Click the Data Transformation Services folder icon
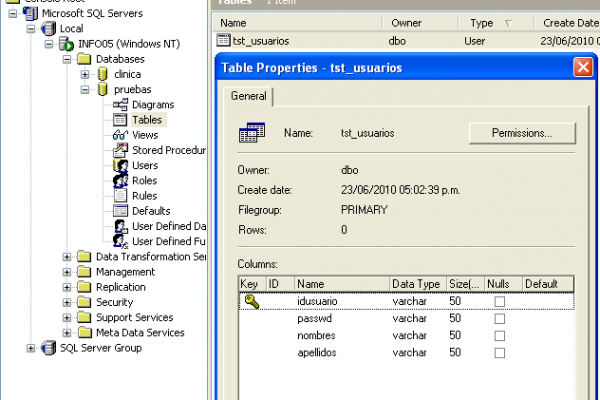 (84, 256)
